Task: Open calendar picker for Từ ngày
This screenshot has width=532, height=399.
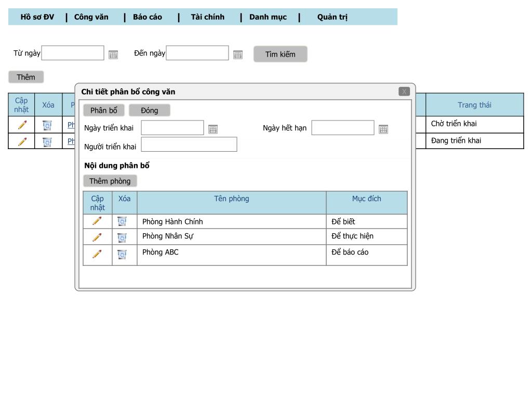Action: coord(113,55)
